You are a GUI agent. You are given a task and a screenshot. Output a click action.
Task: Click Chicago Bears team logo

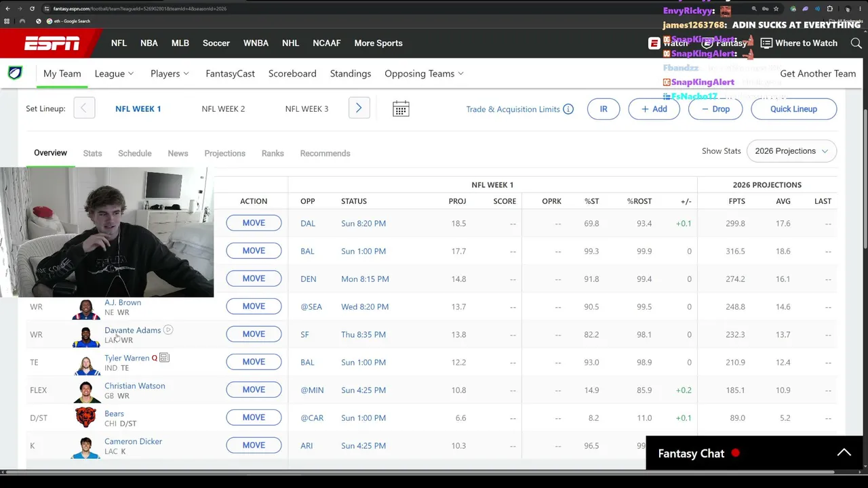pos(85,418)
